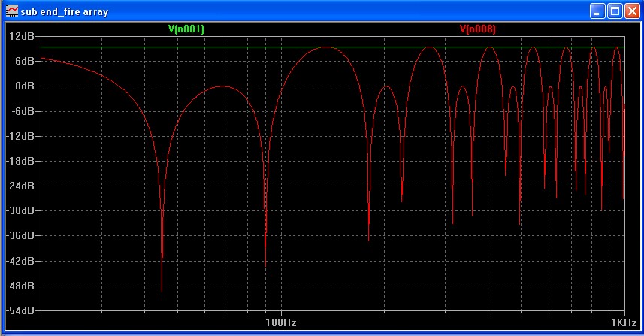The width and height of the screenshot is (644, 336).
Task: Click the green V(n001) trace label
Action: (x=186, y=29)
